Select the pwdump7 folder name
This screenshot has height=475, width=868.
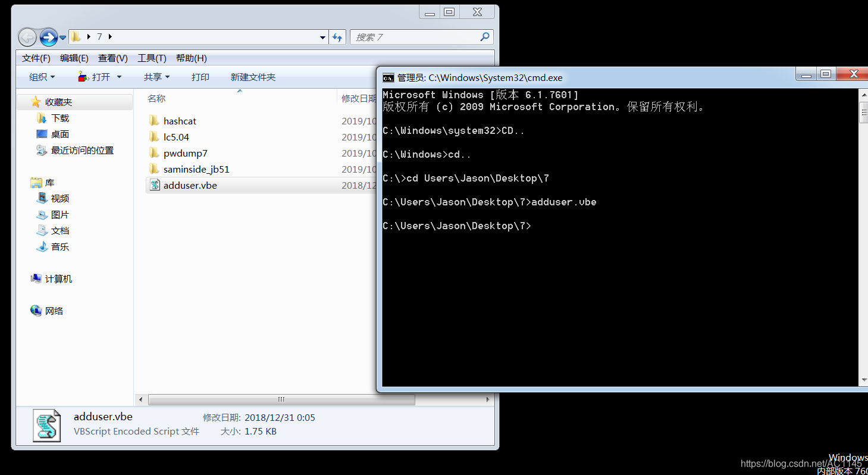click(186, 153)
